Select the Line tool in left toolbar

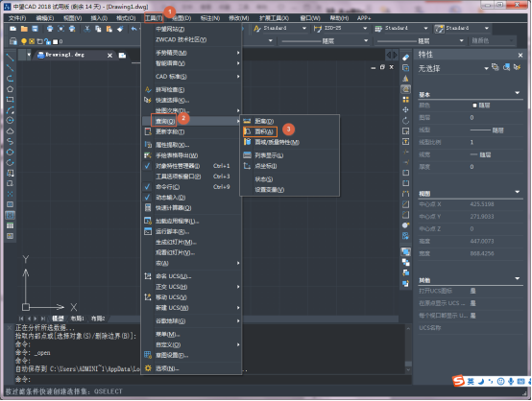click(x=10, y=58)
